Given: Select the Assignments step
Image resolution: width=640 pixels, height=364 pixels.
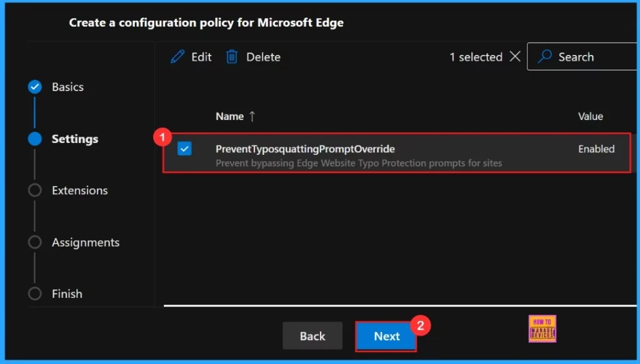Looking at the screenshot, I should point(86,242).
